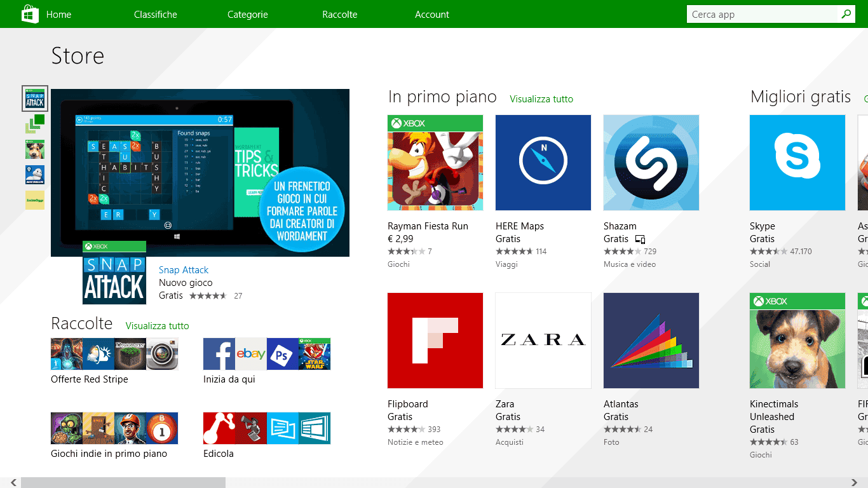The image size is (868, 488).
Task: Open the Zara app icon
Action: click(543, 341)
